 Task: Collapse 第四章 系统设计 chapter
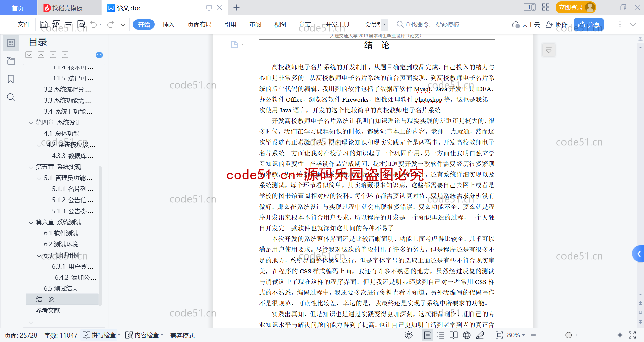31,123
